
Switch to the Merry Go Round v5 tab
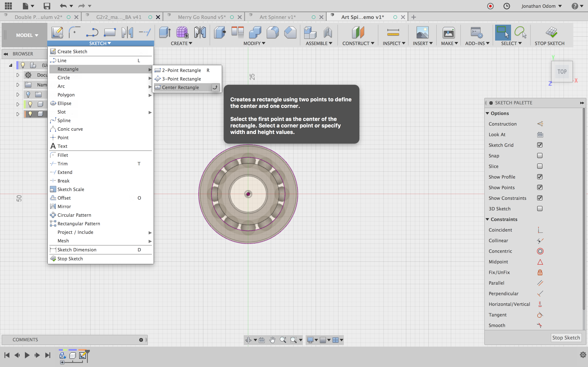202,17
